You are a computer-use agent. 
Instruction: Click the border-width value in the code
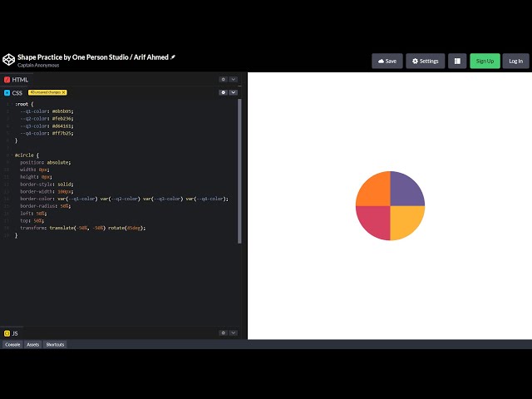coord(65,191)
